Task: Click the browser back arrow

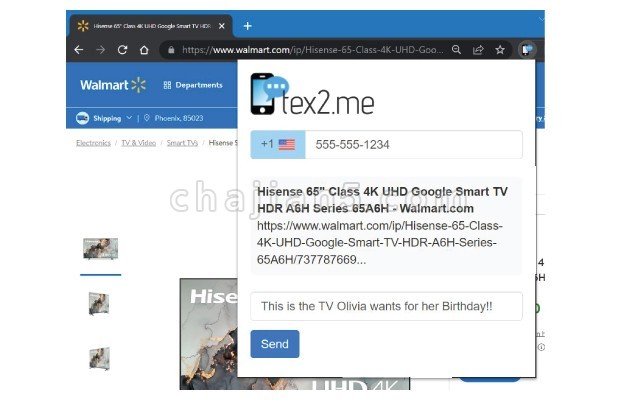Action: pos(79,50)
